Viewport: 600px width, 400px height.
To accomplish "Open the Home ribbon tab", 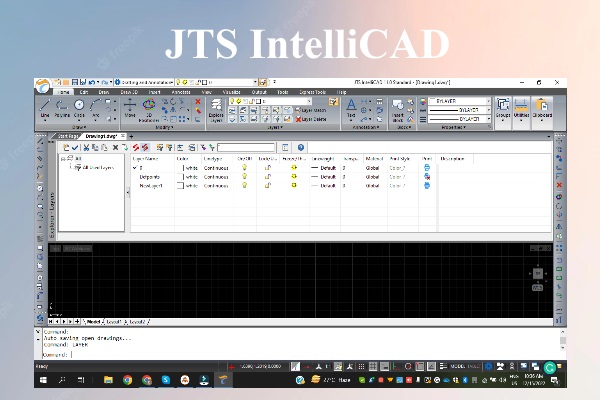I will click(64, 92).
